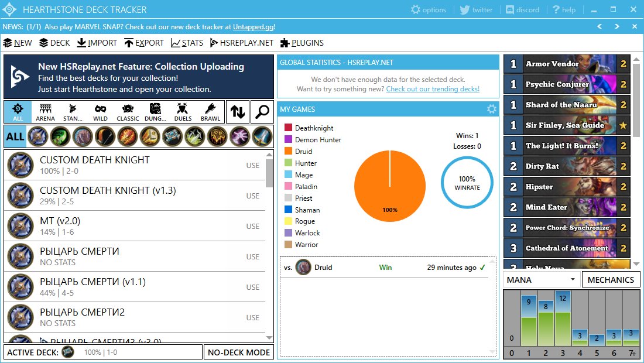Image resolution: width=644 pixels, height=363 pixels.
Task: Select Armor Vendor card row
Action: point(567,64)
